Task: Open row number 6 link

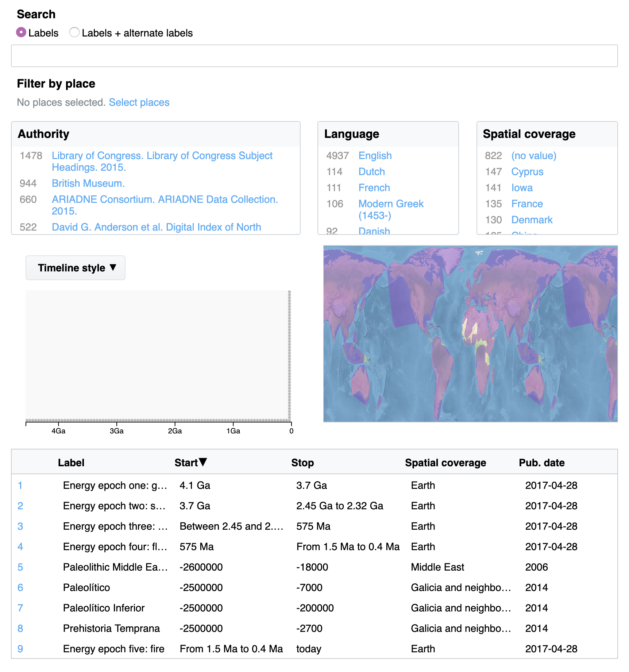Action: (20, 588)
